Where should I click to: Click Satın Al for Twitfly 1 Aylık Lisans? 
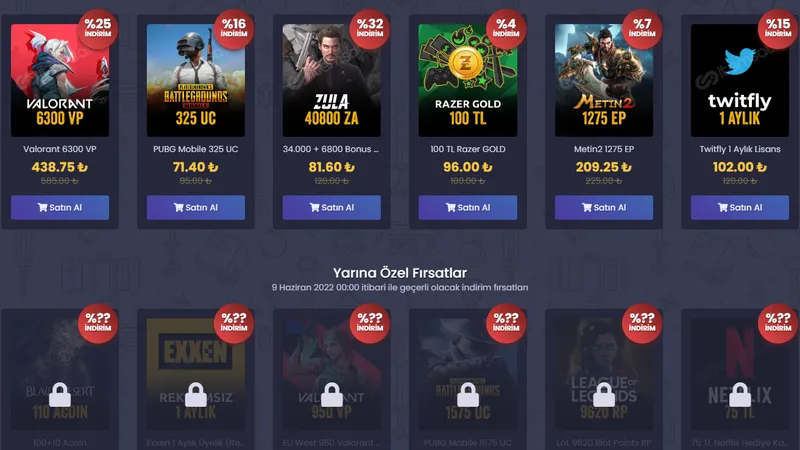point(740,208)
